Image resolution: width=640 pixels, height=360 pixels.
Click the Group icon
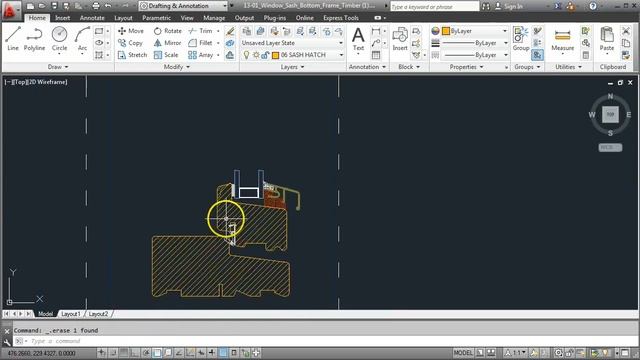tap(520, 39)
